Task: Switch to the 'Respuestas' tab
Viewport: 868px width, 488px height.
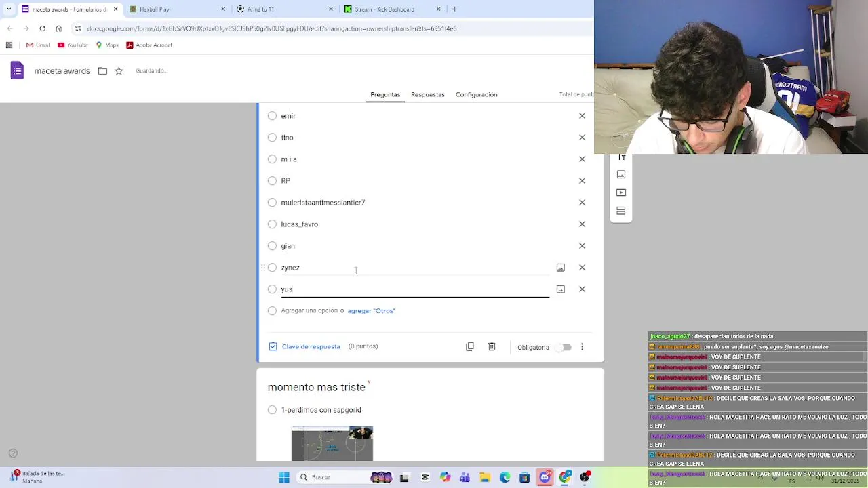Action: click(428, 94)
